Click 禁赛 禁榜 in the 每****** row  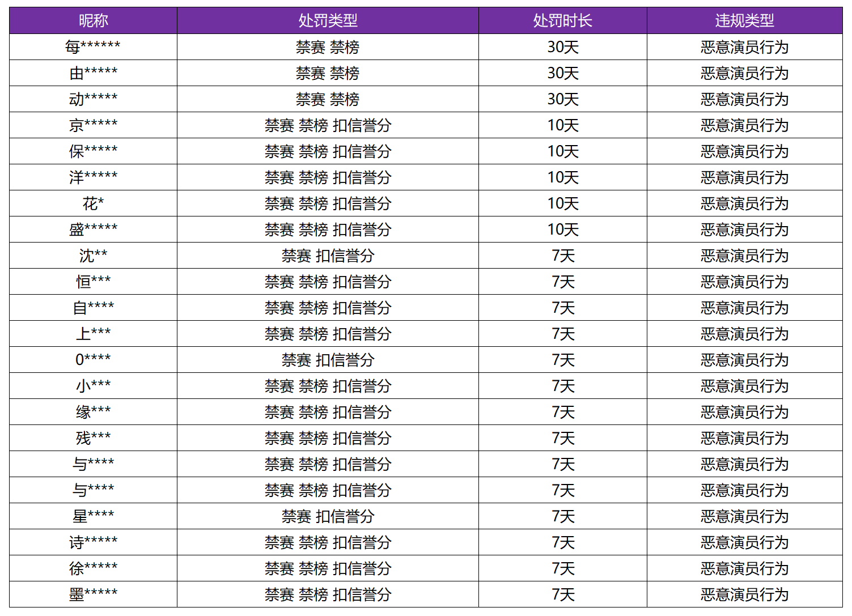coord(328,47)
